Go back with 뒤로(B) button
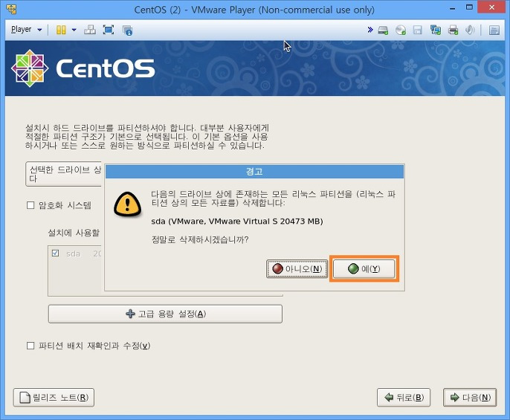 point(404,397)
